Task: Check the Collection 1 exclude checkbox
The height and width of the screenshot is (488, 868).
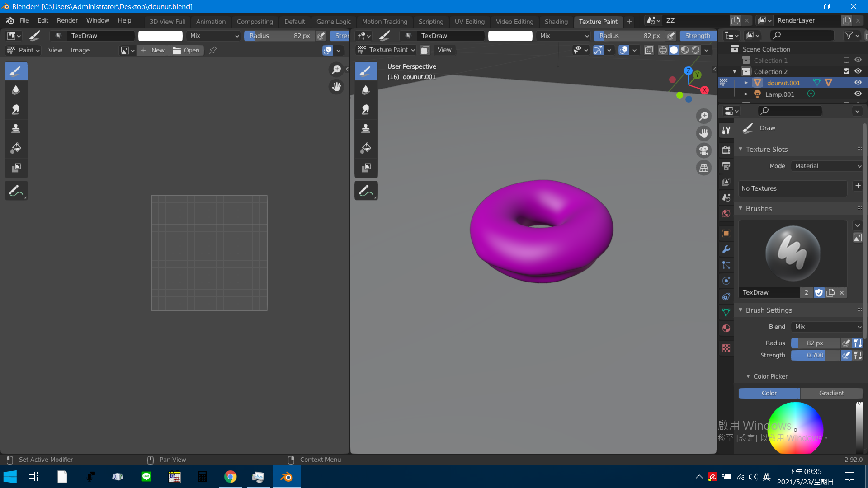Action: pyautogui.click(x=846, y=60)
